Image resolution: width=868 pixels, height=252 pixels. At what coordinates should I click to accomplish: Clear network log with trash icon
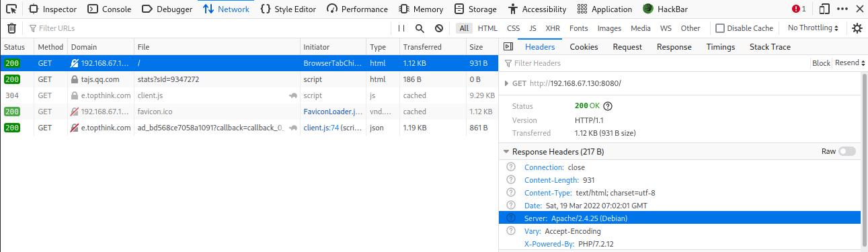11,28
